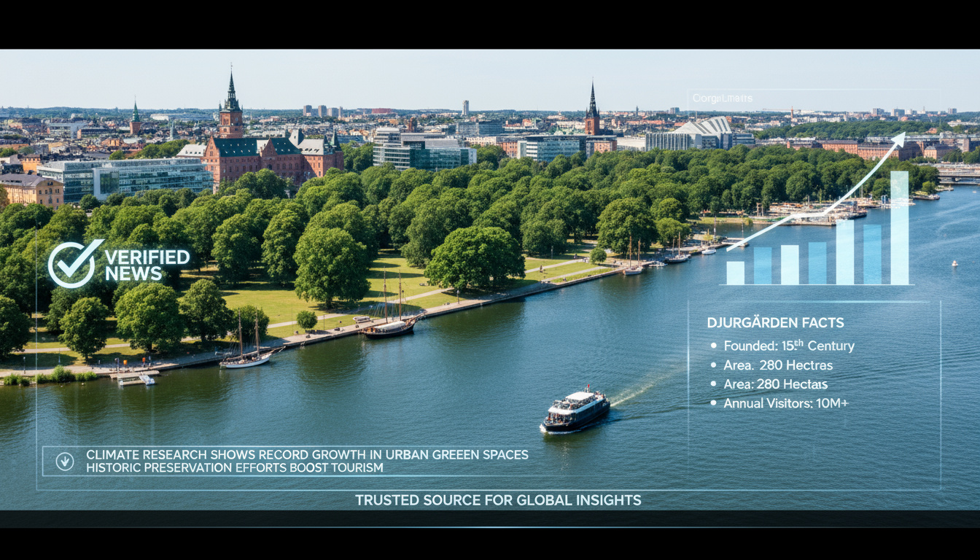
Task: Select the "Area. 280 Hectres" fact line
Action: [777, 365]
